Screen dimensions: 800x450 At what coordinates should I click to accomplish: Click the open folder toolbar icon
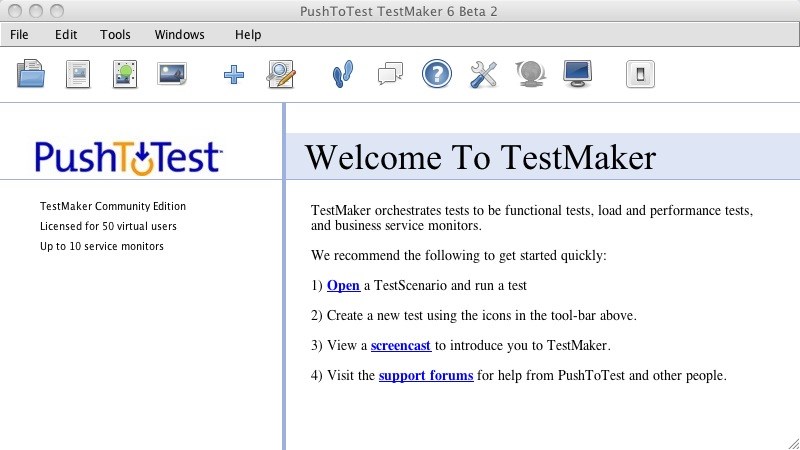click(x=31, y=74)
